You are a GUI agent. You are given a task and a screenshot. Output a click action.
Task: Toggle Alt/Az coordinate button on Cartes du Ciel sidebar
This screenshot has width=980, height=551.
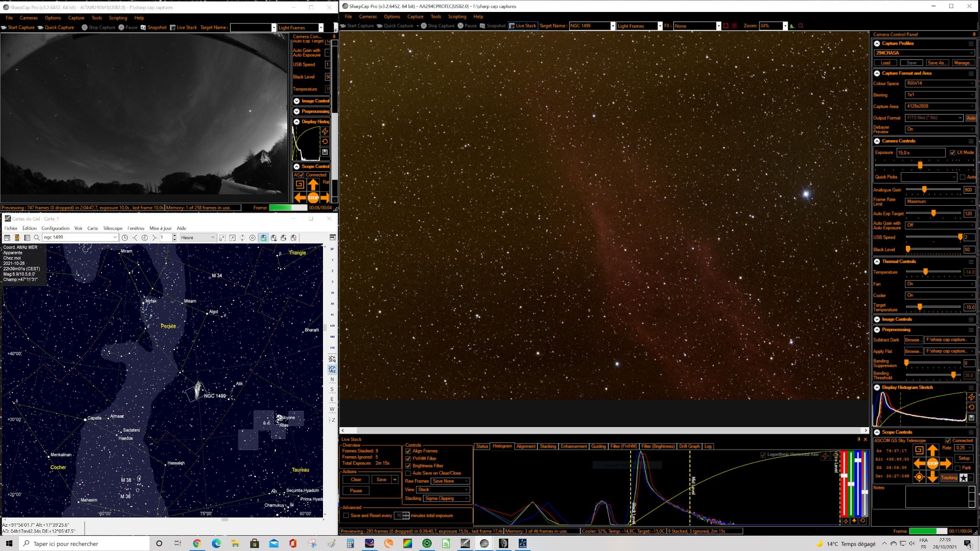[332, 369]
